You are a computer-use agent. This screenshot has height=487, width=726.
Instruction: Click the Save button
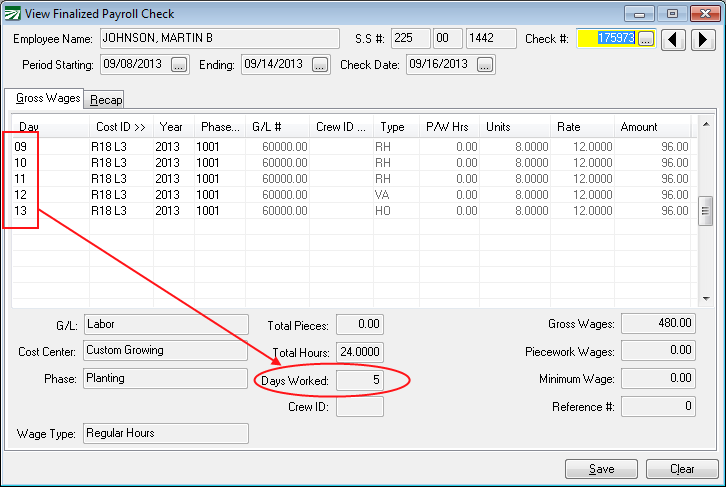coord(601,469)
